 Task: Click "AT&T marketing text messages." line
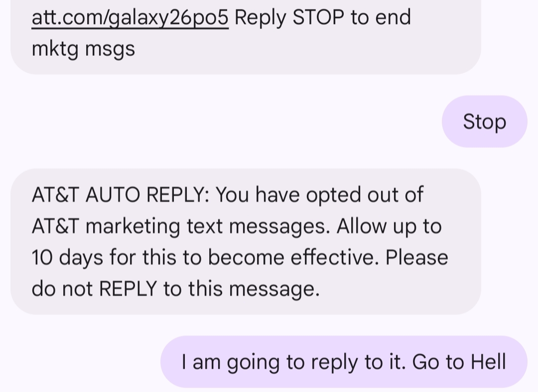[180, 227]
